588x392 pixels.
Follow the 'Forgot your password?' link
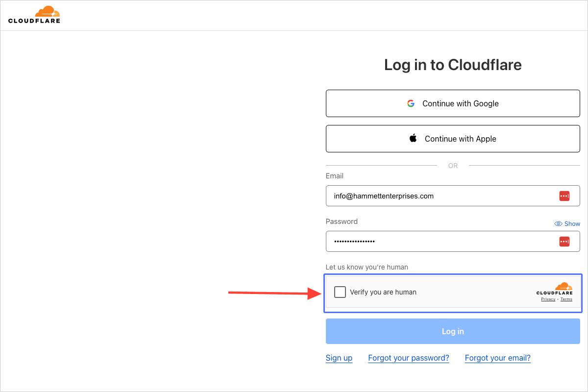coord(408,358)
